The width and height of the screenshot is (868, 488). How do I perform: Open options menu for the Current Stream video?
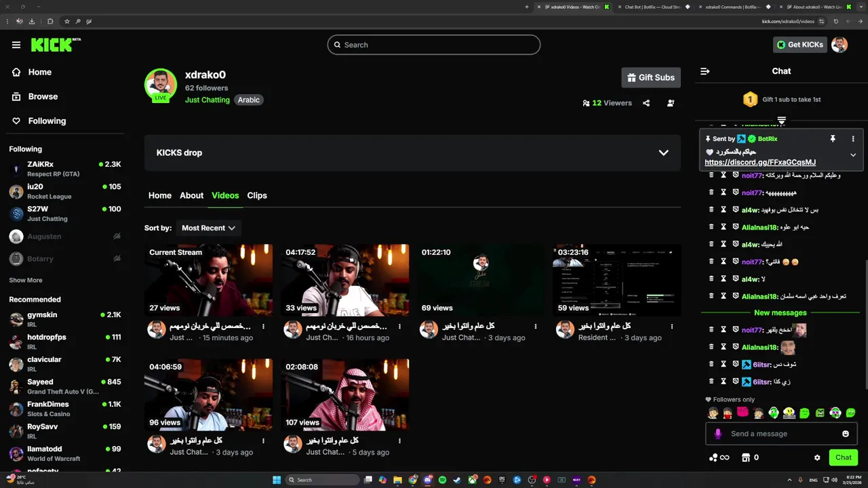264,327
